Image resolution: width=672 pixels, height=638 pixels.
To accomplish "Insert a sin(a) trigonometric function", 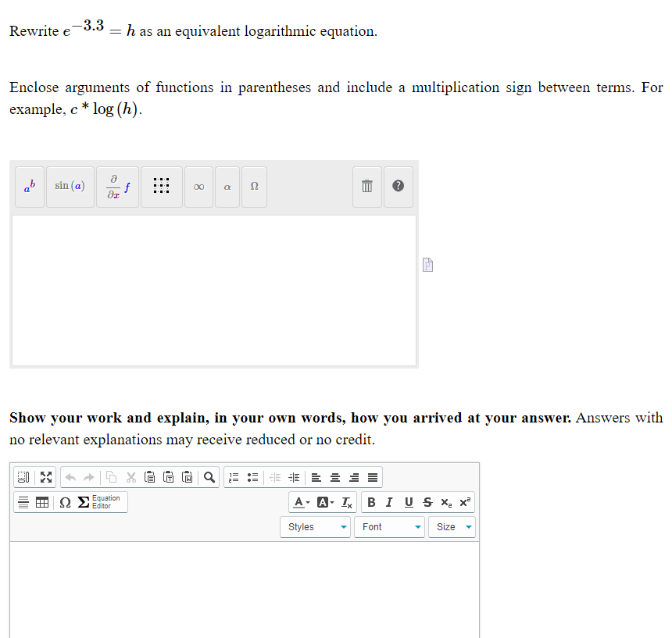I will [x=70, y=187].
